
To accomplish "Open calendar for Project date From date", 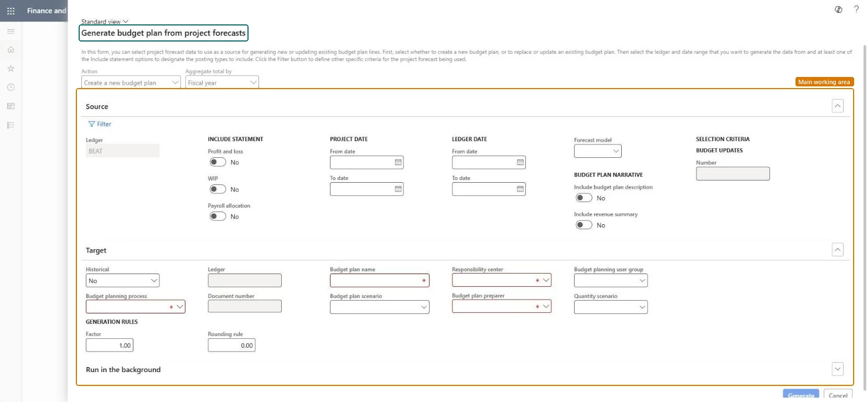I will click(x=397, y=162).
